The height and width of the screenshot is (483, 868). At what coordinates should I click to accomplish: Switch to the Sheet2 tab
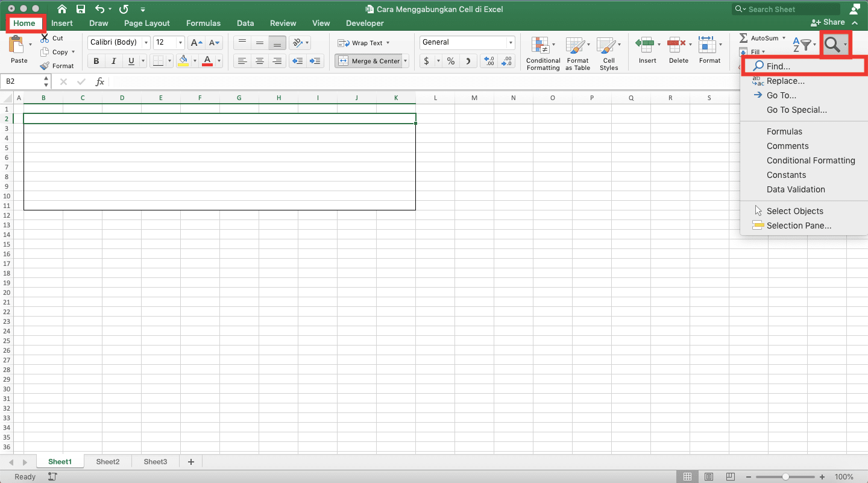tap(108, 462)
